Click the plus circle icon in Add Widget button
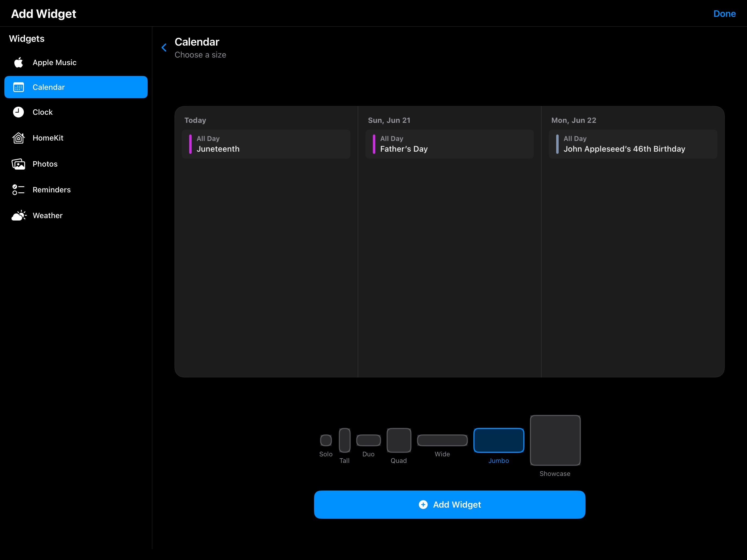Screen dimensions: 747x560 point(423,504)
